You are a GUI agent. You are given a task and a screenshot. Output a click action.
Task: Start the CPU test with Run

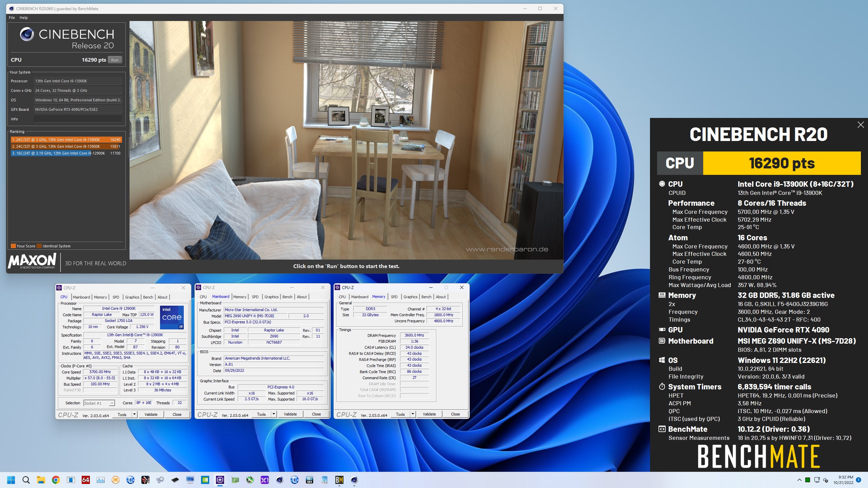tap(115, 60)
